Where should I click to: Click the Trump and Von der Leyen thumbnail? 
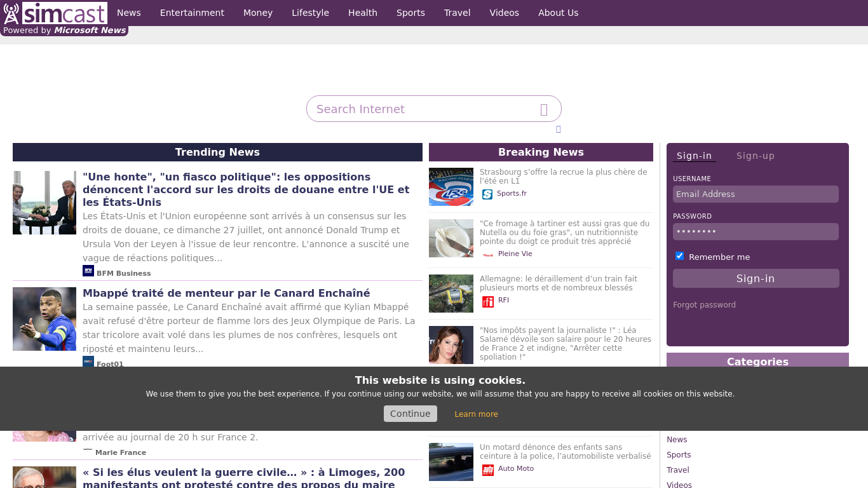[44, 203]
